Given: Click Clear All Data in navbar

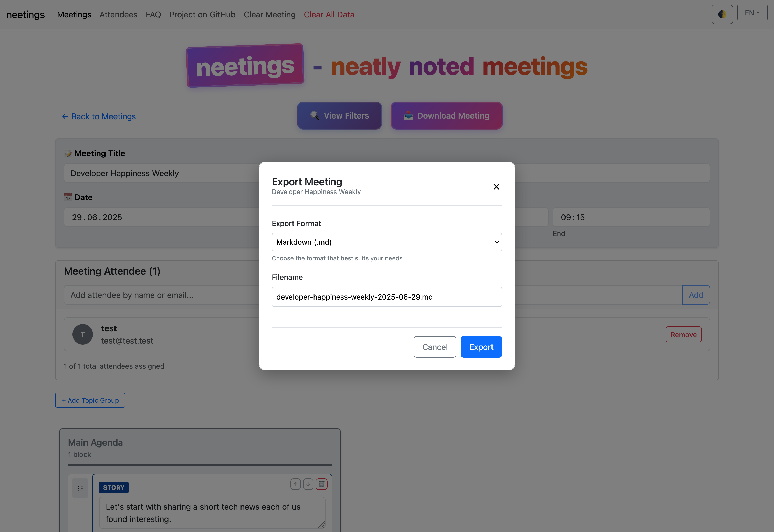Looking at the screenshot, I should click(x=329, y=14).
